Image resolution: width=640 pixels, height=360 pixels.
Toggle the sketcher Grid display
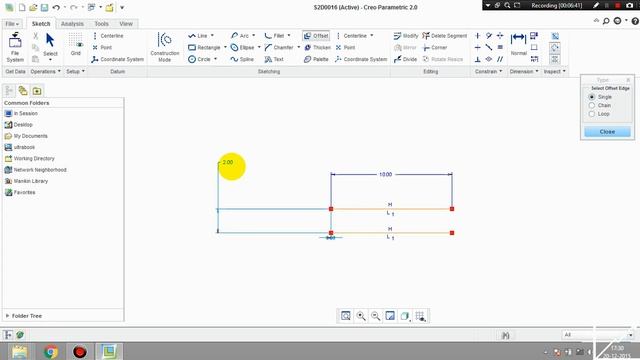pyautogui.click(x=76, y=44)
